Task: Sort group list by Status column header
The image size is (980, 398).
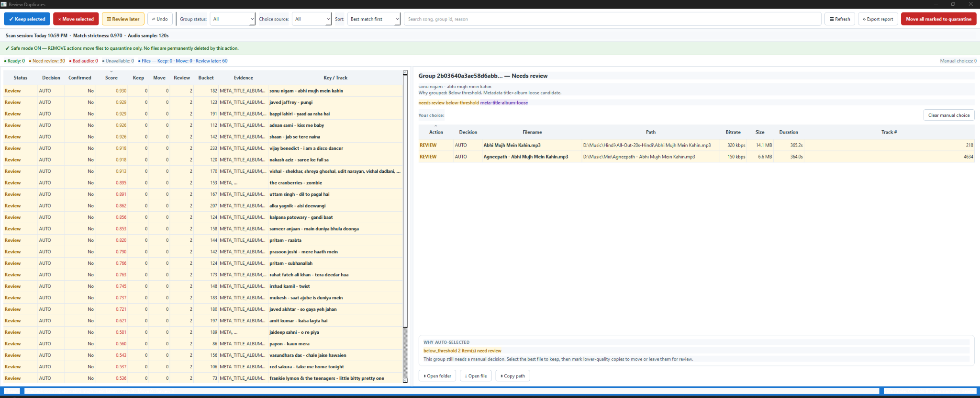Action: [21, 78]
